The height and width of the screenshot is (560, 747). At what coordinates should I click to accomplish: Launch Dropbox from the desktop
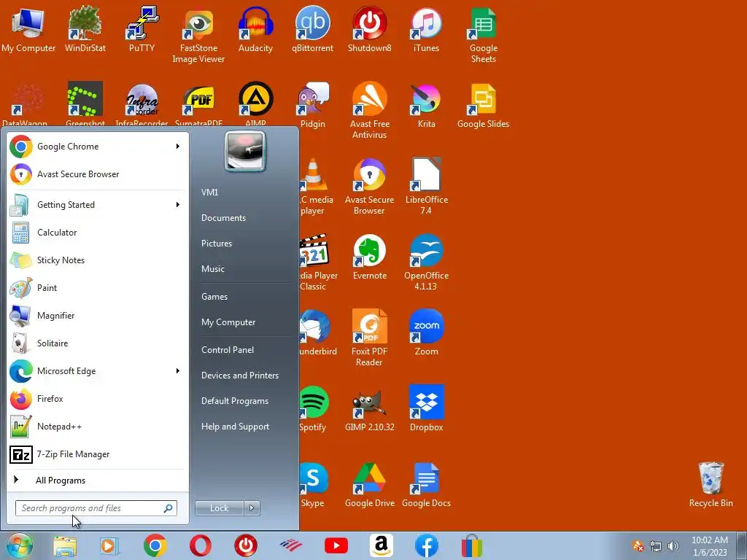(x=426, y=408)
